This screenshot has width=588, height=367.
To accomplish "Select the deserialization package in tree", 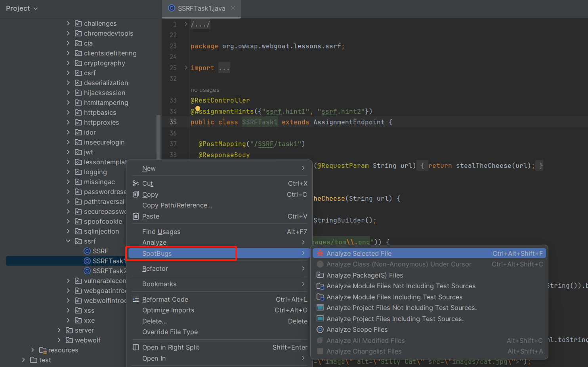I will [x=106, y=83].
